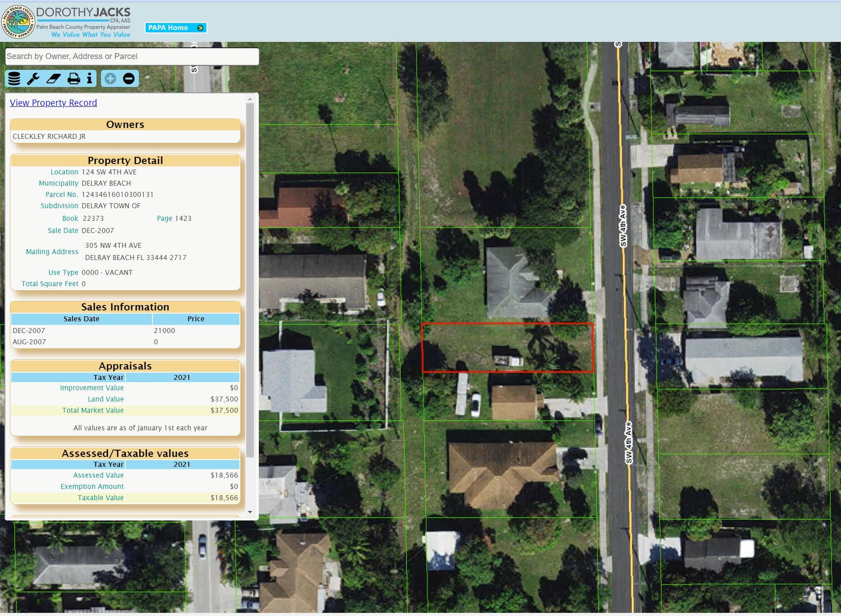The width and height of the screenshot is (841, 616).
Task: Click the panel scrollbar up arrow
Action: tap(250, 99)
